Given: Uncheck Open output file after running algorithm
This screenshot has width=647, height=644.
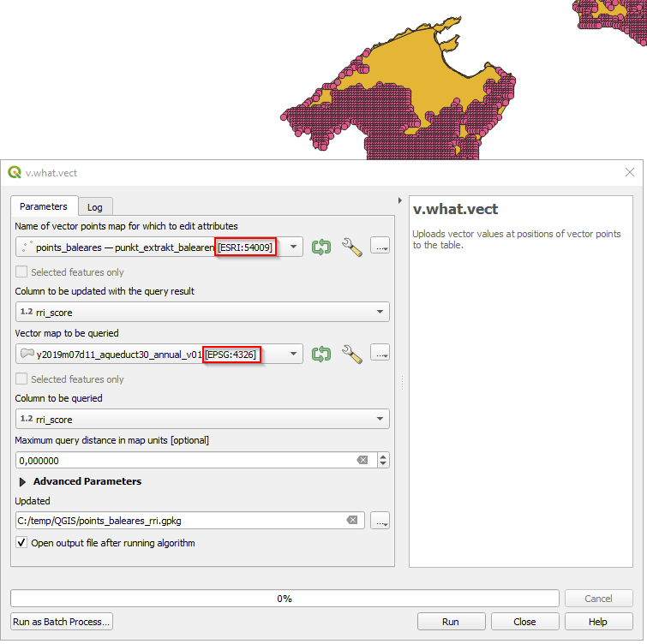Looking at the screenshot, I should pos(21,542).
